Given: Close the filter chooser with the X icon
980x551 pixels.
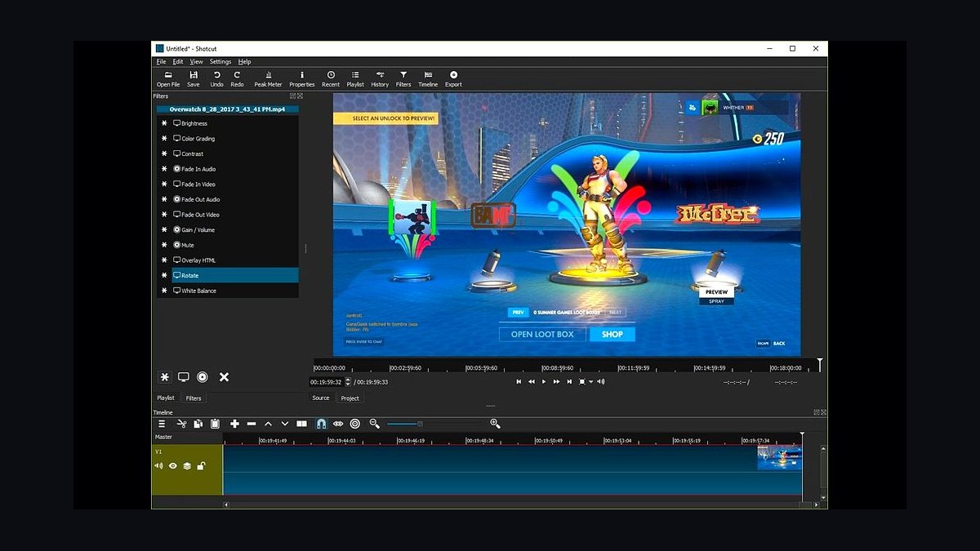Looking at the screenshot, I should pyautogui.click(x=224, y=377).
